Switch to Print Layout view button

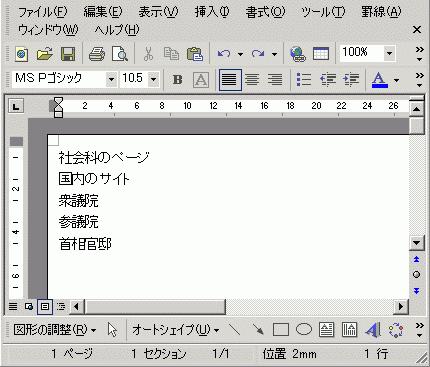[x=45, y=306]
